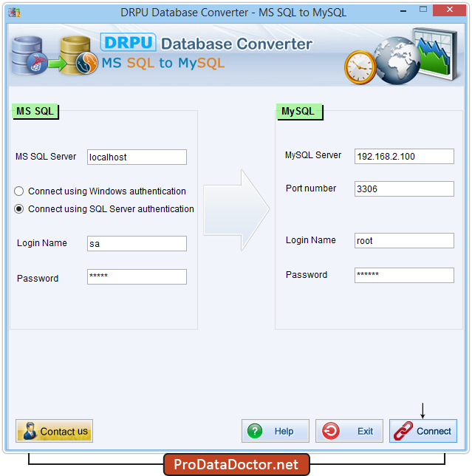The height and width of the screenshot is (476, 472).
Task: Click the MySQL Server label
Action: (x=313, y=155)
